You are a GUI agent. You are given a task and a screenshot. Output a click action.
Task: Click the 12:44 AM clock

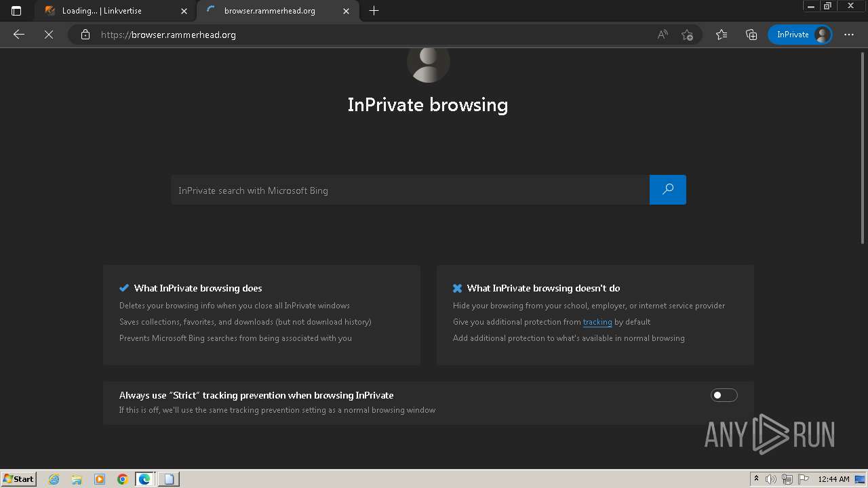833,479
